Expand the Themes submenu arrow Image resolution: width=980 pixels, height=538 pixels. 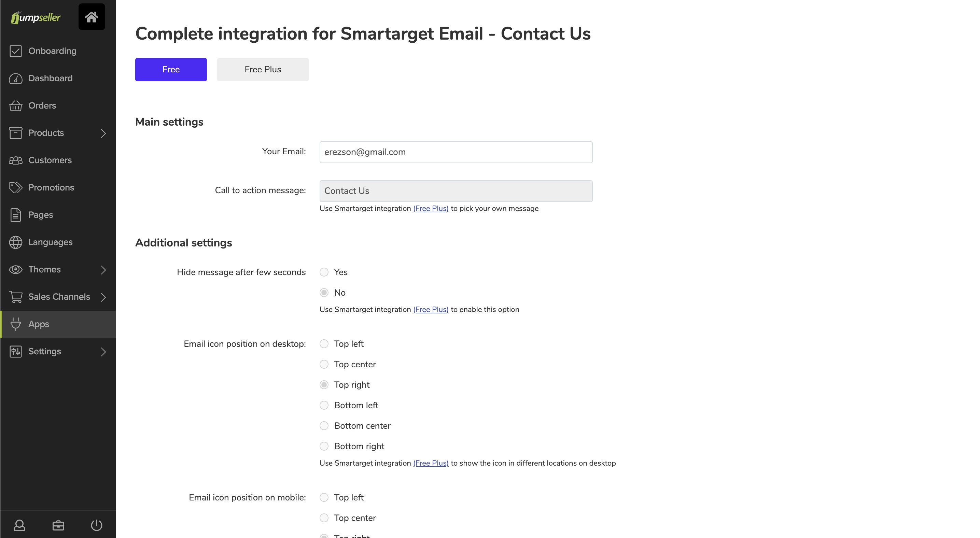103,270
